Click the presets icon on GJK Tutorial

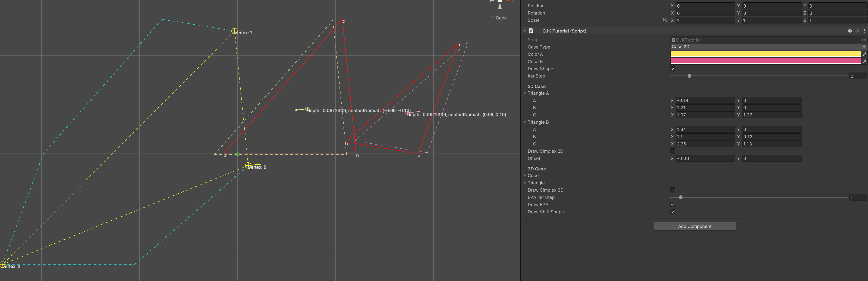coord(857,31)
